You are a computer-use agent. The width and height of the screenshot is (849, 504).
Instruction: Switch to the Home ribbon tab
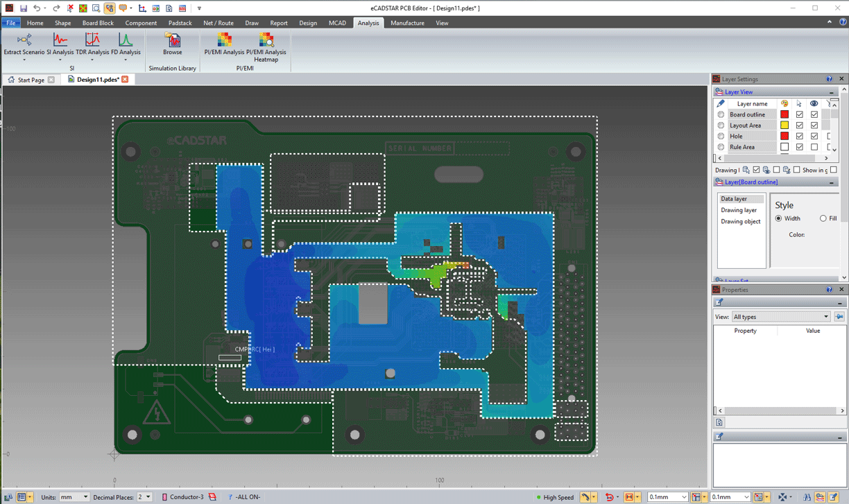pos(35,23)
